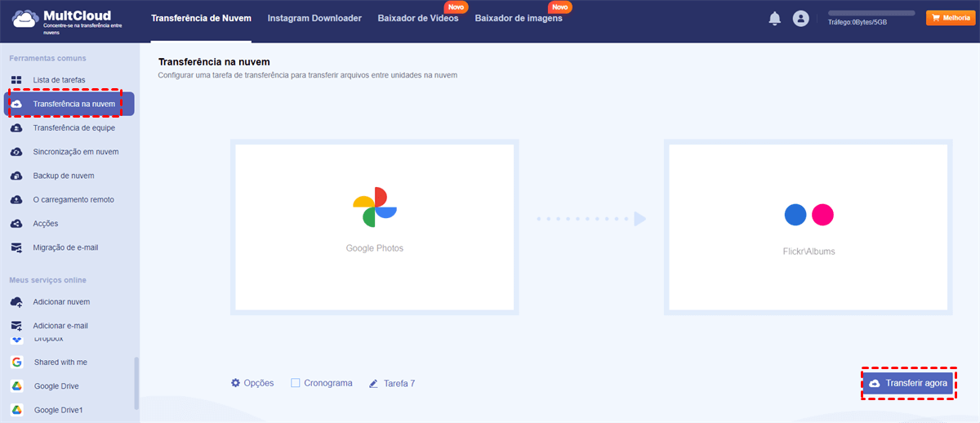This screenshot has width=980, height=423.
Task: Open the Instagram Downloader tab
Action: pos(314,18)
